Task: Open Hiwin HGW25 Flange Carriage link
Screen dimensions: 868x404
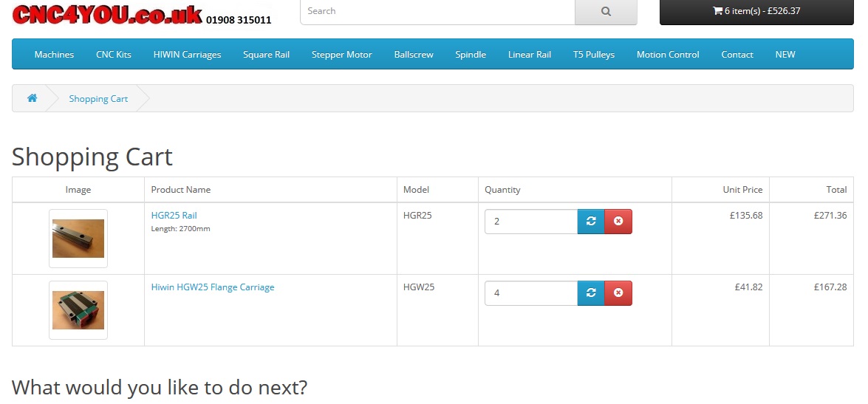Action: pos(213,287)
